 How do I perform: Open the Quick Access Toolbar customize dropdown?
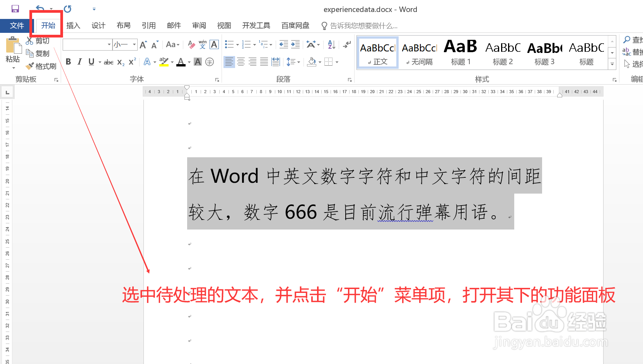coord(94,9)
